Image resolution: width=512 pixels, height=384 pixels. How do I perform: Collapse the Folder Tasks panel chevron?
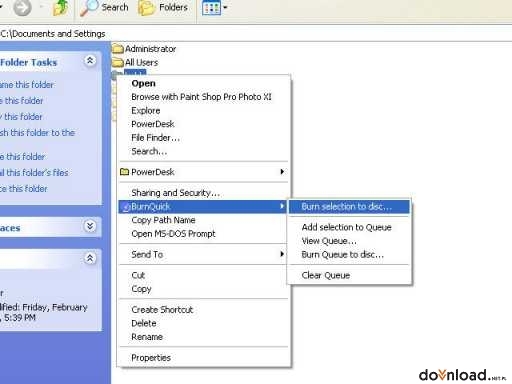(90, 61)
